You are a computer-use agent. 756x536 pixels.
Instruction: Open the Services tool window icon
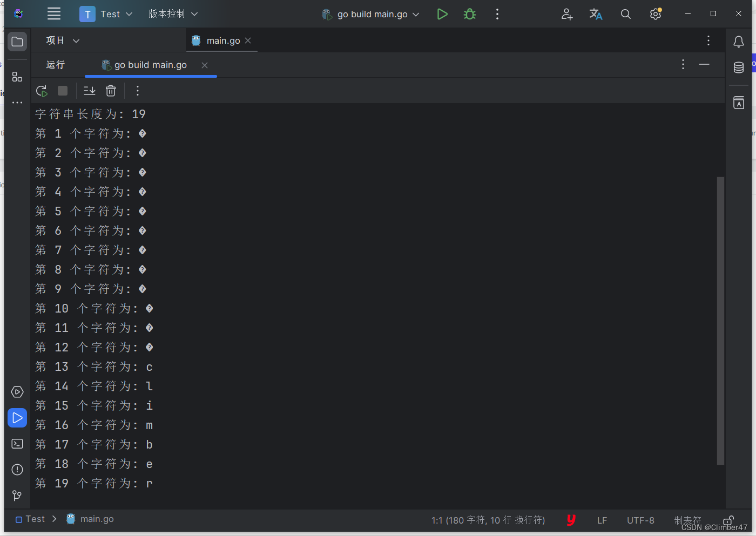[x=17, y=392]
